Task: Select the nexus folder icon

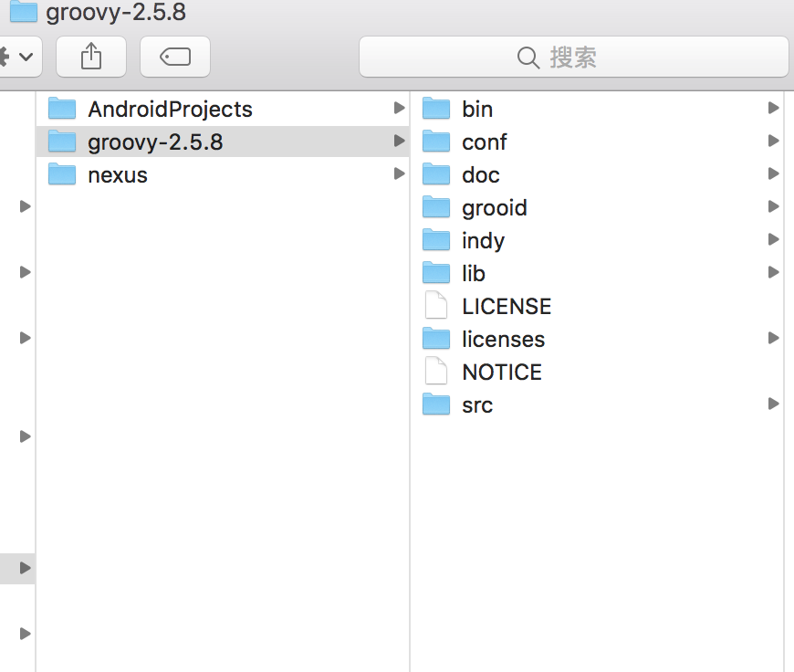Action: click(x=62, y=174)
